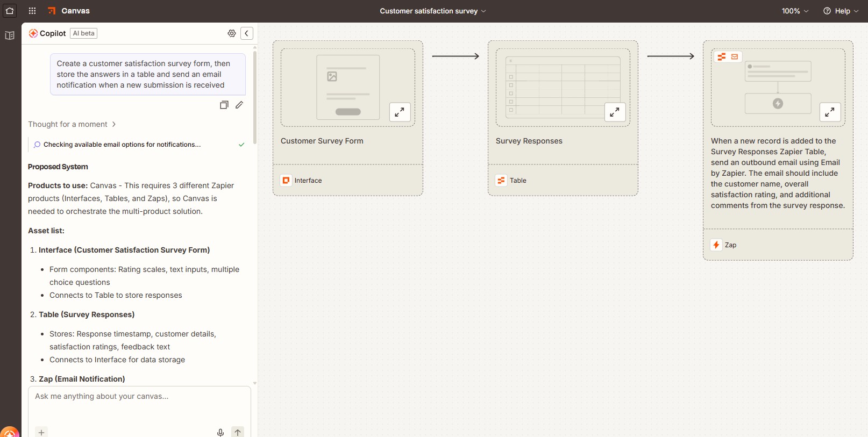Click the Connects to Table bullet text
This screenshot has height=437, width=868.
click(116, 295)
